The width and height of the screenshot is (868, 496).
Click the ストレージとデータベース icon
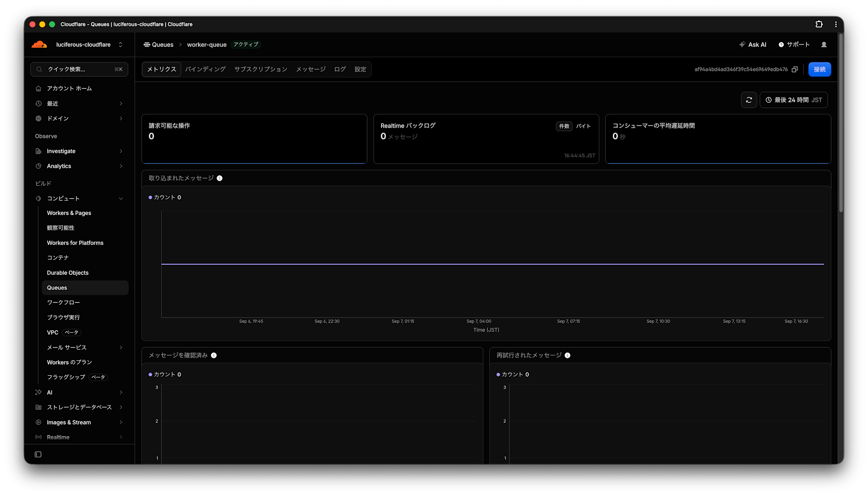pos(39,407)
